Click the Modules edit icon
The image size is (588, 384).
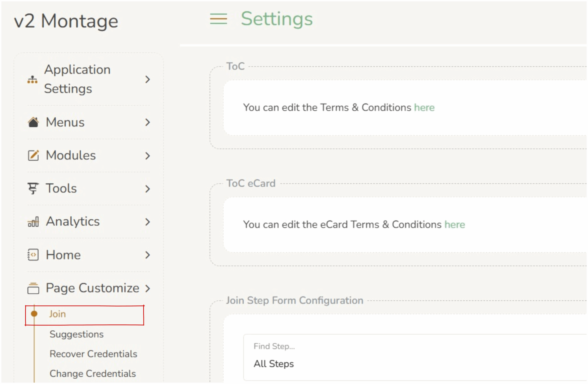point(33,155)
